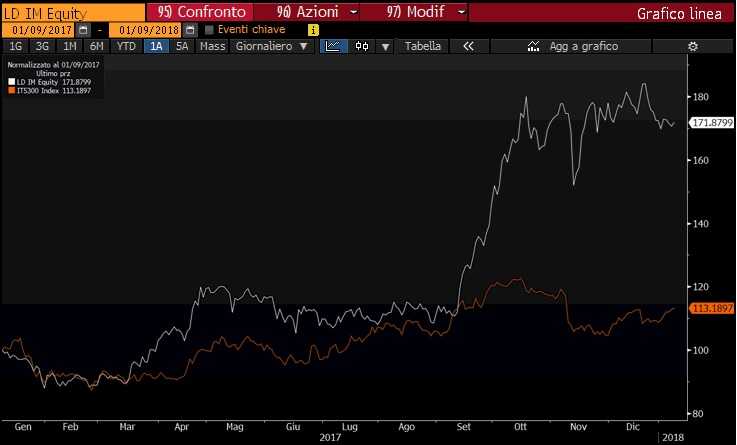
Task: Click the Normalizzato al 01/09/2017 legend text
Action: [53, 65]
